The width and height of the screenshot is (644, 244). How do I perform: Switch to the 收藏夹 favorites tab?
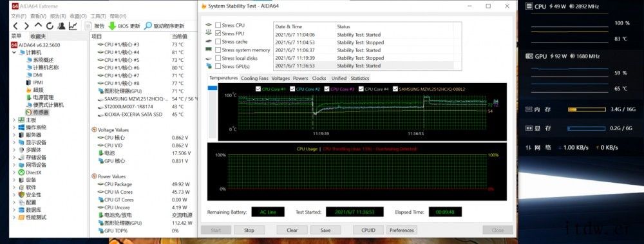click(x=38, y=36)
